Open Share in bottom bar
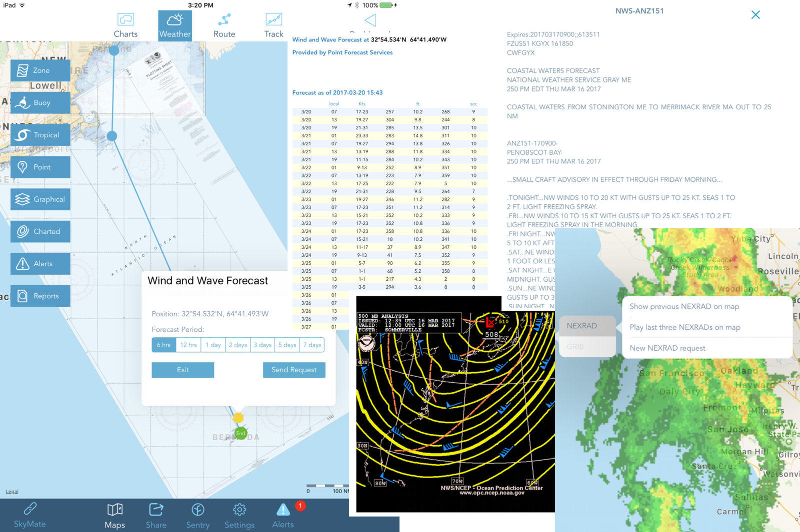Screen dimensions: 800x532 coord(156,516)
